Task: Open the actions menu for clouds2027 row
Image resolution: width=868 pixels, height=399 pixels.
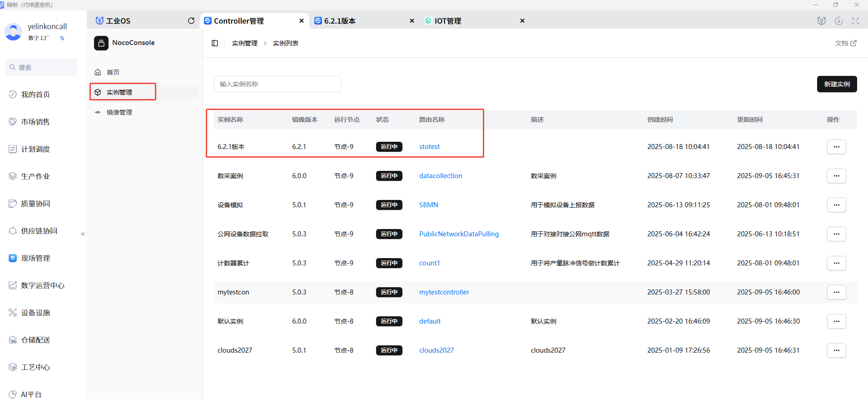Action: (x=836, y=350)
